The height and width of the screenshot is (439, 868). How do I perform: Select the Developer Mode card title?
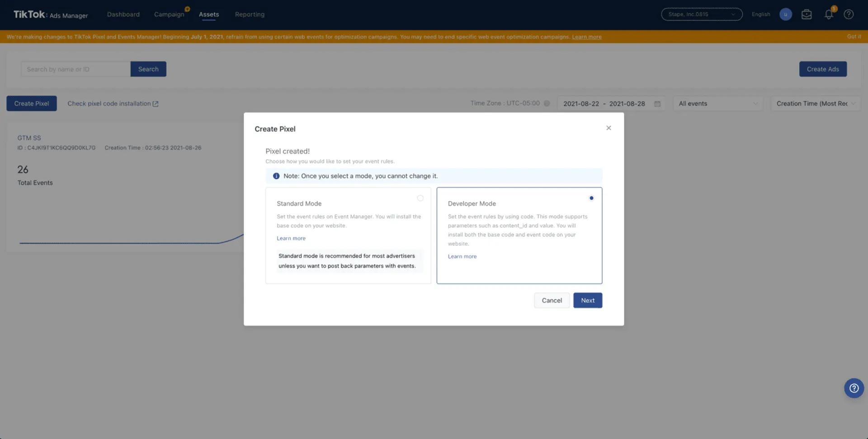click(472, 203)
